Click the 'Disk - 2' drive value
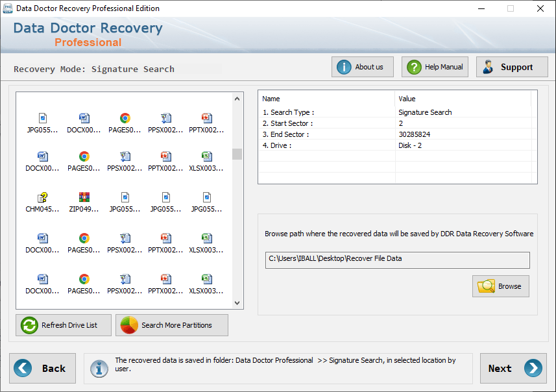The height and width of the screenshot is (392, 556). pos(410,145)
